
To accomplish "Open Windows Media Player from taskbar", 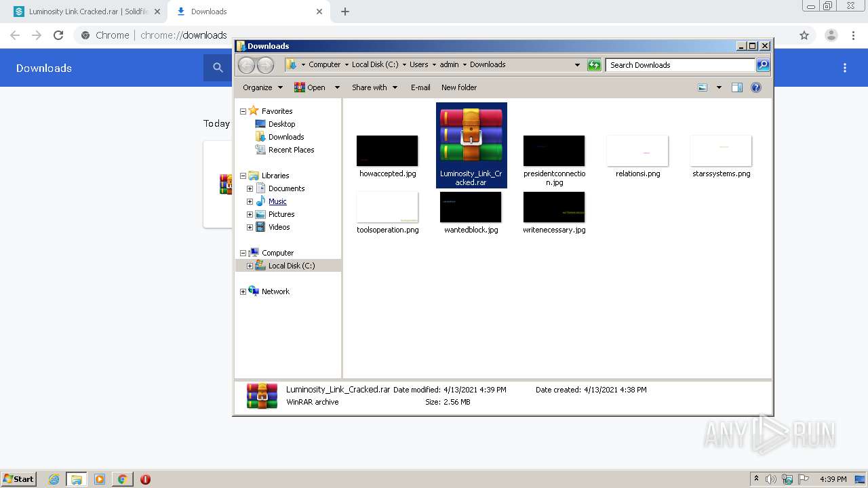I will click(x=100, y=479).
